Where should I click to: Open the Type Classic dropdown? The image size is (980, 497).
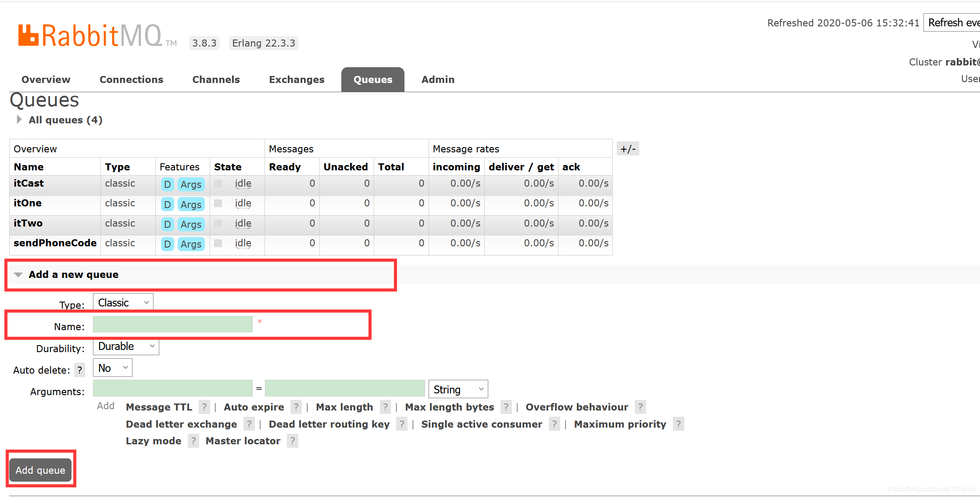click(122, 303)
